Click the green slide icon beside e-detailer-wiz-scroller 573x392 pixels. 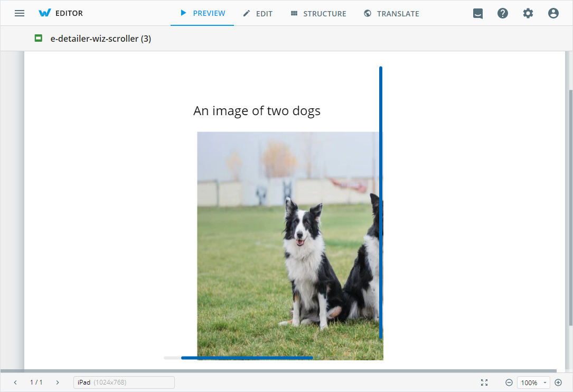[38, 38]
